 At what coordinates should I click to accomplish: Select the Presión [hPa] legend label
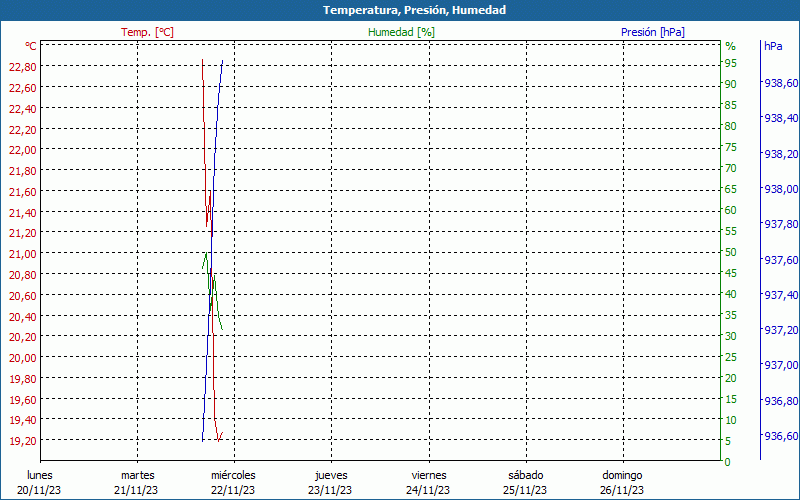tap(653, 32)
